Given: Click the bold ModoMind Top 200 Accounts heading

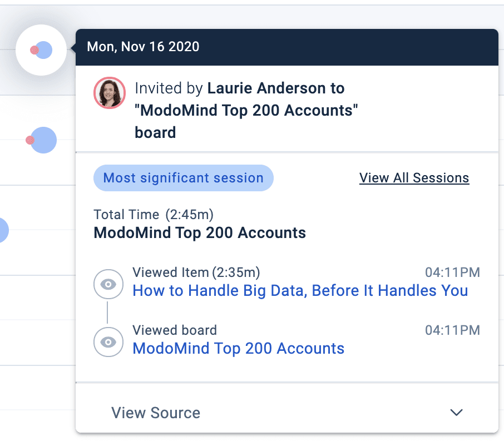Looking at the screenshot, I should [200, 232].
